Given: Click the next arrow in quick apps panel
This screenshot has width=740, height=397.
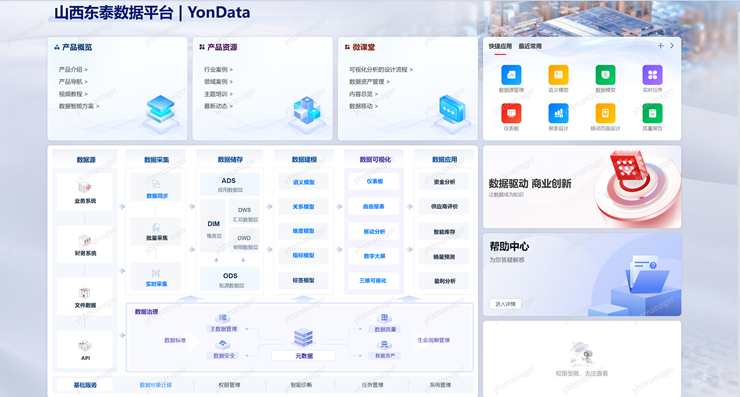Looking at the screenshot, I should tap(672, 46).
